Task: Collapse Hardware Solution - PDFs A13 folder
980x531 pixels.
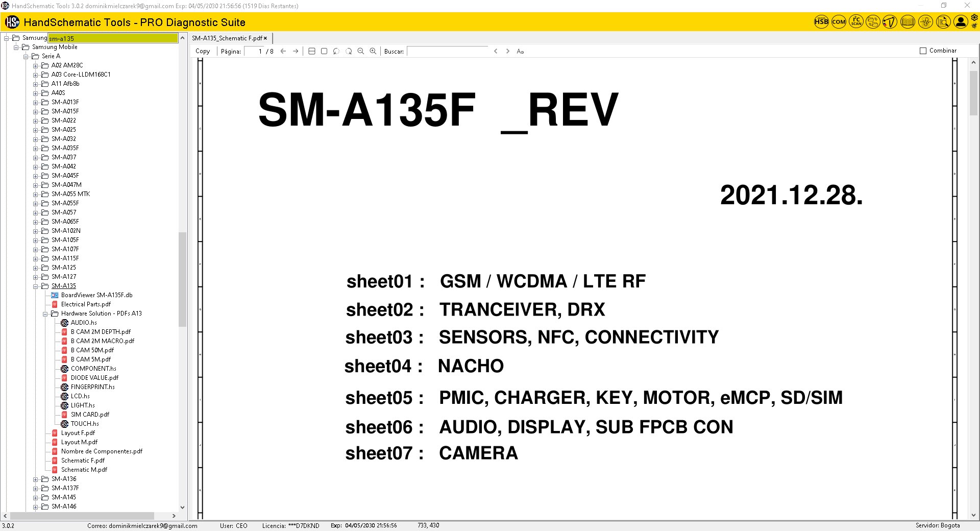Action: coord(45,314)
